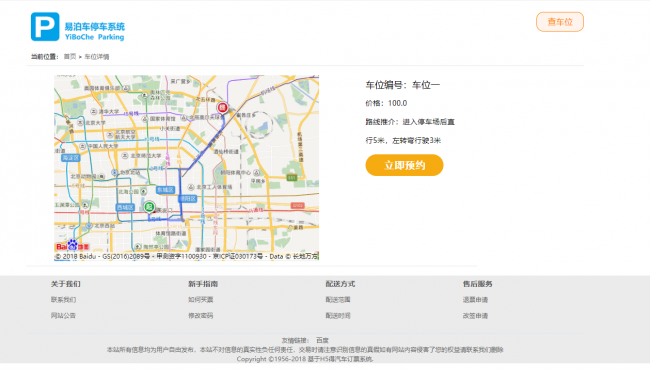Open 配送时间 footer link
650x370 pixels.
(x=338, y=316)
